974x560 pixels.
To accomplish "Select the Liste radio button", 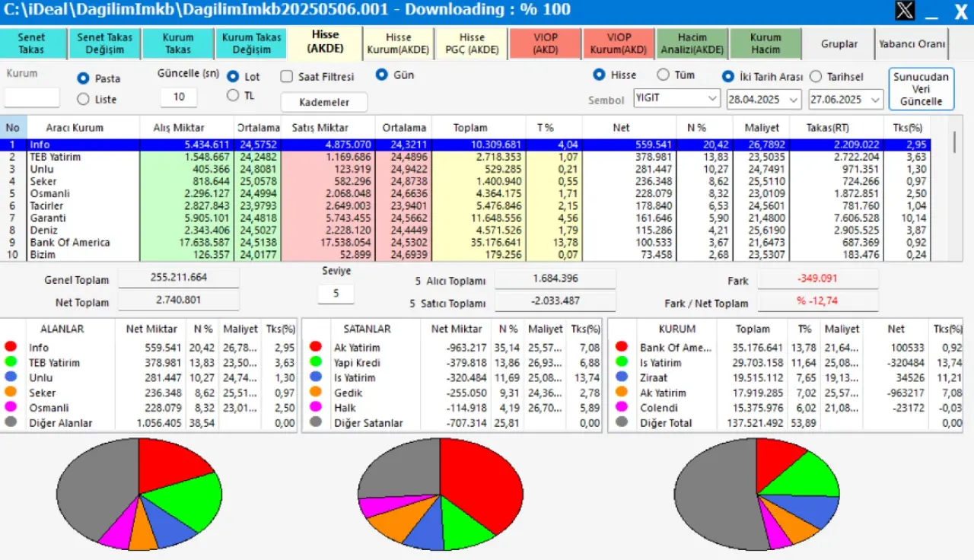I will click(x=84, y=99).
